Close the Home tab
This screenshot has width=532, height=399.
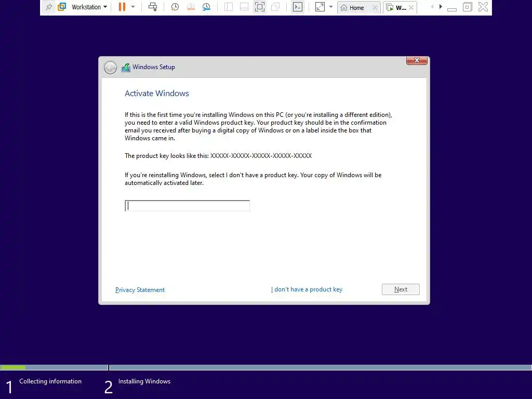click(x=375, y=7)
